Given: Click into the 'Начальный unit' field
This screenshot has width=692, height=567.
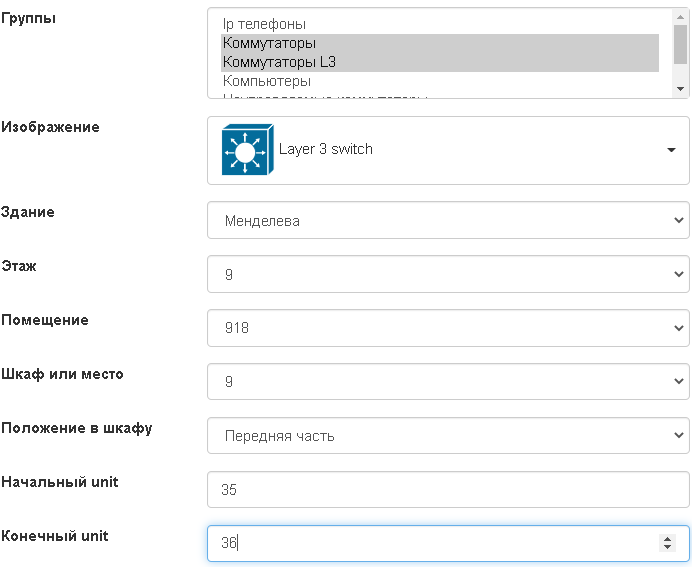Looking at the screenshot, I should [448, 489].
